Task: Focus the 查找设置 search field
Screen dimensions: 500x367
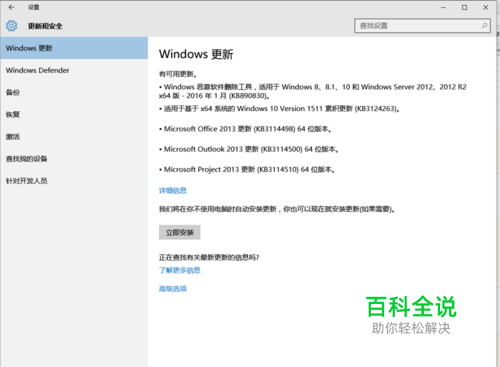Action: 422,26
